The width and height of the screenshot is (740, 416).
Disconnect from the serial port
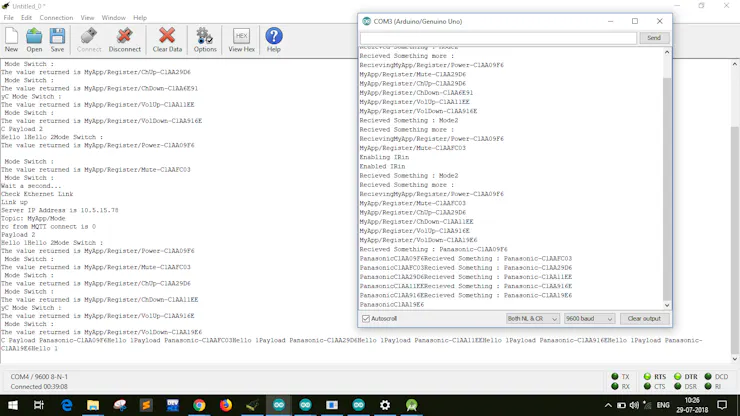point(125,40)
